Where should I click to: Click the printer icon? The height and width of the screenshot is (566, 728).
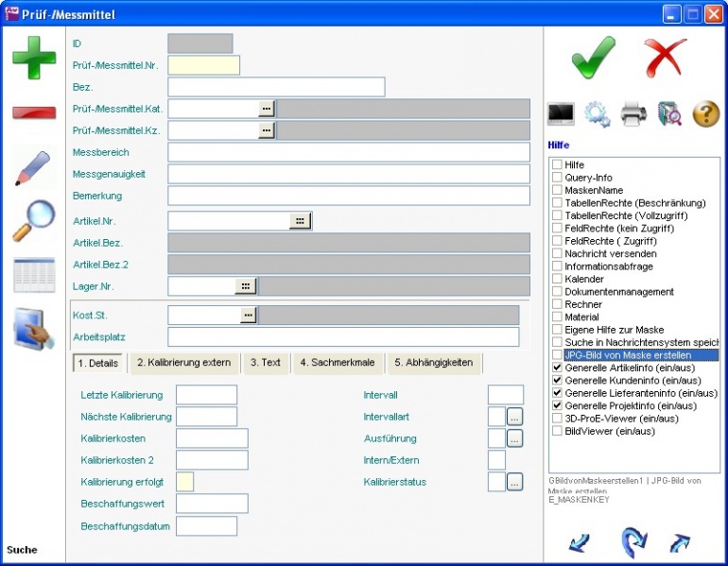633,114
